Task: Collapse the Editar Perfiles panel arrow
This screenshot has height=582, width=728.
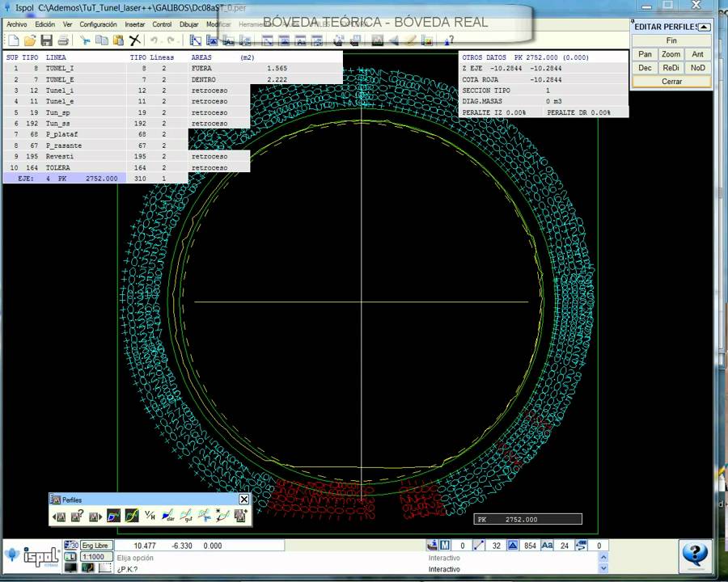Action: (705, 27)
